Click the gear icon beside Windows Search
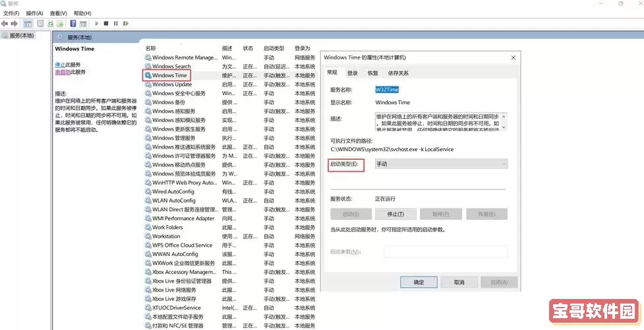The height and width of the screenshot is (330, 644). click(148, 66)
